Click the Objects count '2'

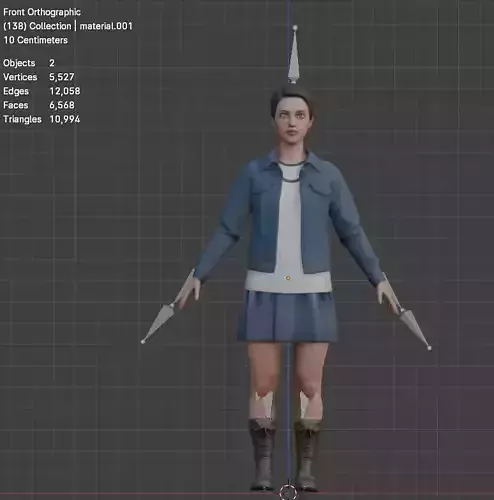pos(52,63)
